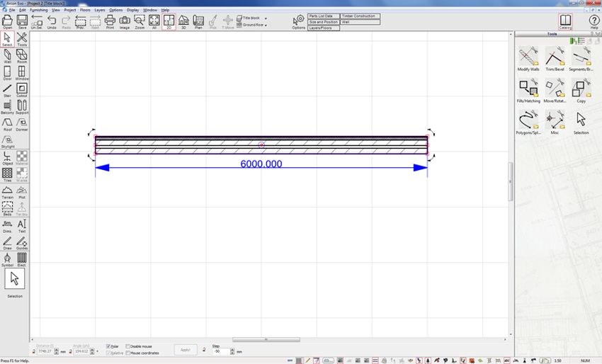Select the Wall tool
The height and width of the screenshot is (364, 602).
(7, 56)
